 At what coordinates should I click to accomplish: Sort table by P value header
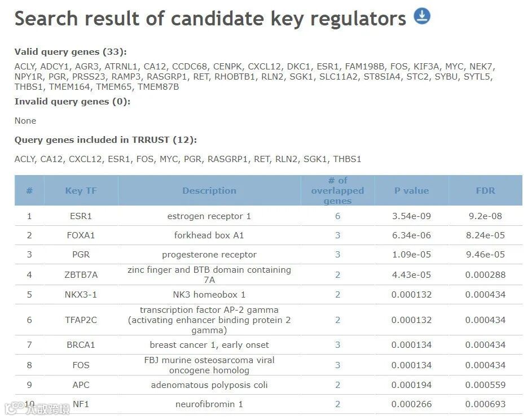(x=411, y=191)
